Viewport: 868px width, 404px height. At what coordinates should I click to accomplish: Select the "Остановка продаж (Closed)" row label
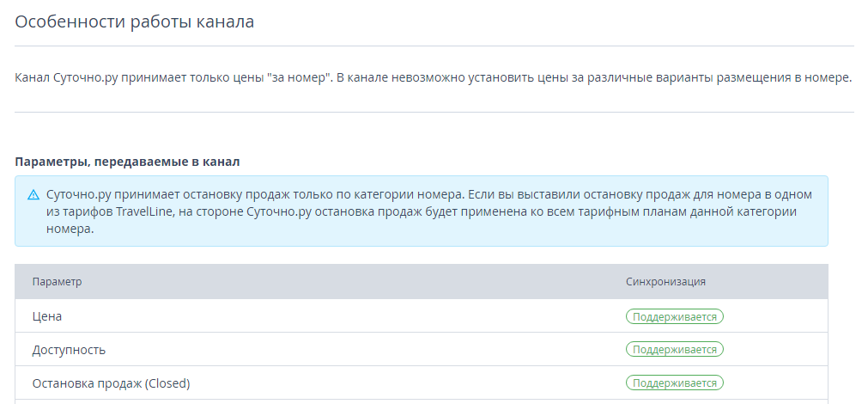pos(111,383)
